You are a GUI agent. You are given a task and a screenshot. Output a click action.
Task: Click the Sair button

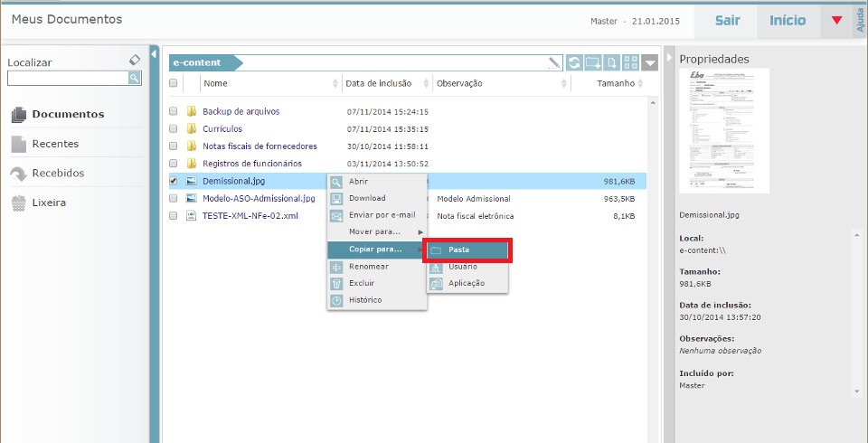point(727,20)
